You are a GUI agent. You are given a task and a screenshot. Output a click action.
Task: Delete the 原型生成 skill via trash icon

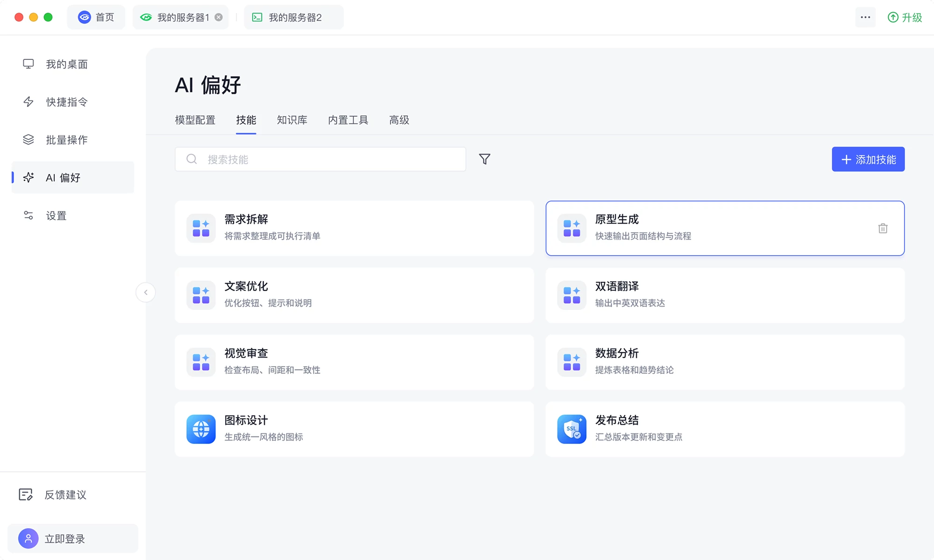pyautogui.click(x=883, y=228)
